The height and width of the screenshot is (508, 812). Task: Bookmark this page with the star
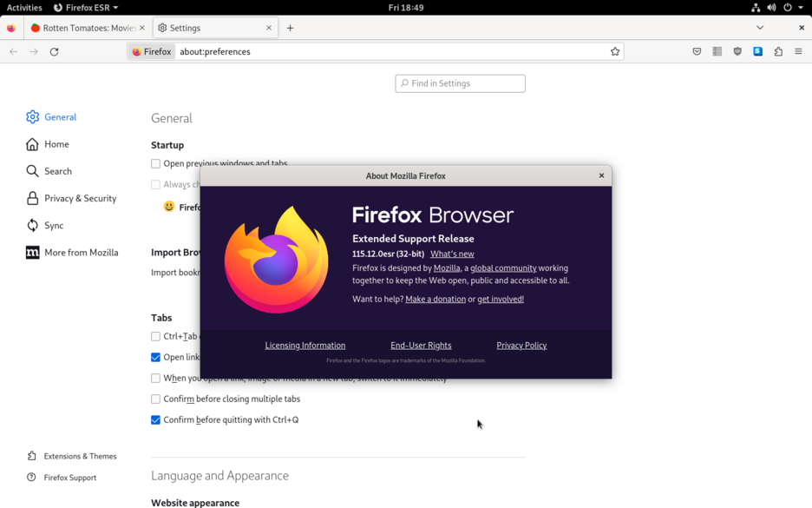pos(615,52)
